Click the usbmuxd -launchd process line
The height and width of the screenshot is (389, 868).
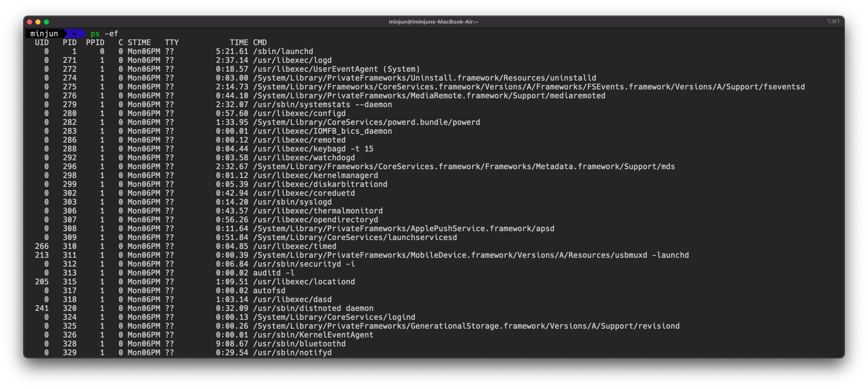[x=471, y=255]
